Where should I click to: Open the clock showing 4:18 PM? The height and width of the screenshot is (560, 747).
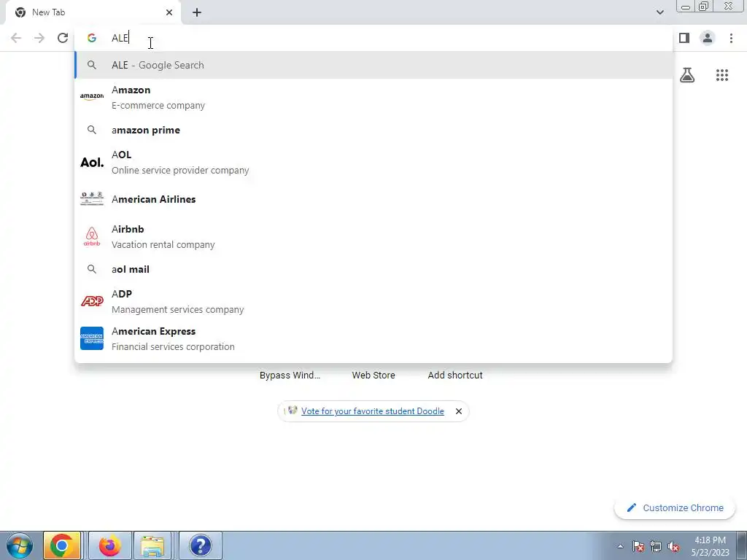point(710,546)
